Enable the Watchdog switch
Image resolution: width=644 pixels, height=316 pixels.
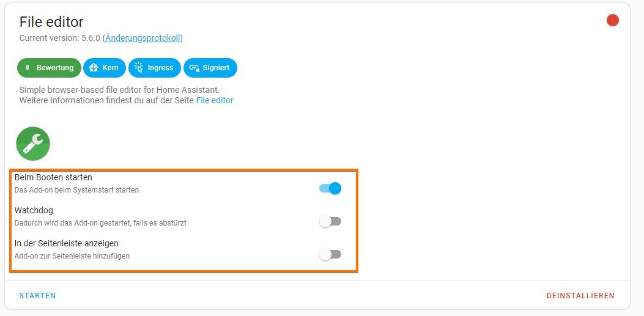click(x=330, y=222)
